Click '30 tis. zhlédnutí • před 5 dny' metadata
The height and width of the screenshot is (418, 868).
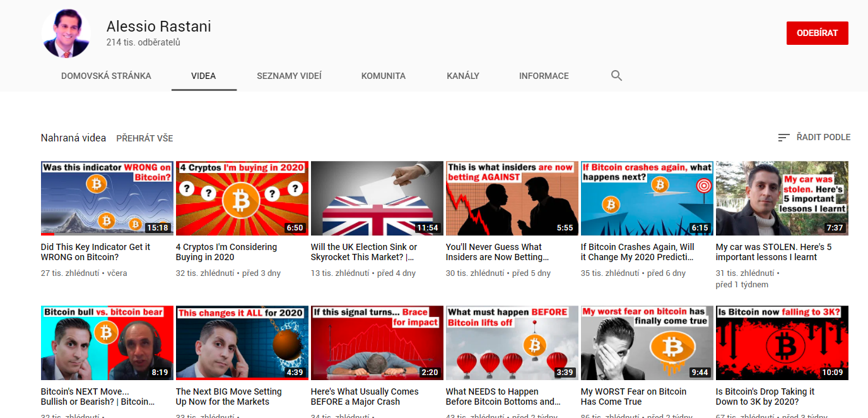[x=498, y=273]
